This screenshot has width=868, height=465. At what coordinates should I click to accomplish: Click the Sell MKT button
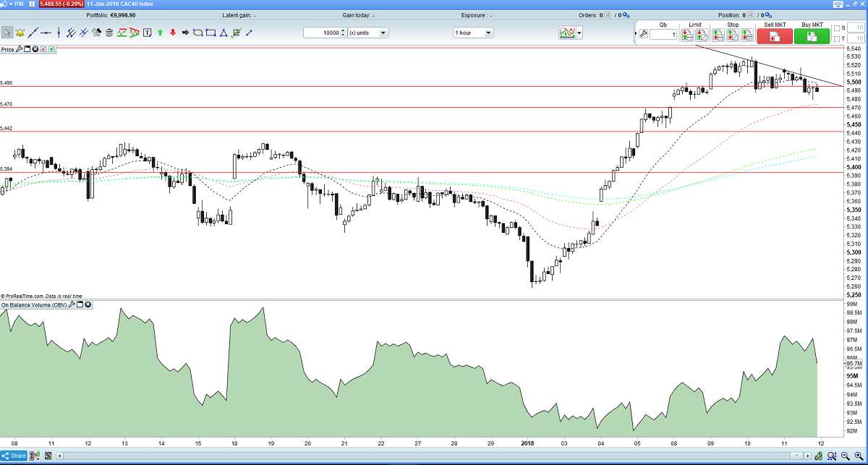pyautogui.click(x=775, y=36)
